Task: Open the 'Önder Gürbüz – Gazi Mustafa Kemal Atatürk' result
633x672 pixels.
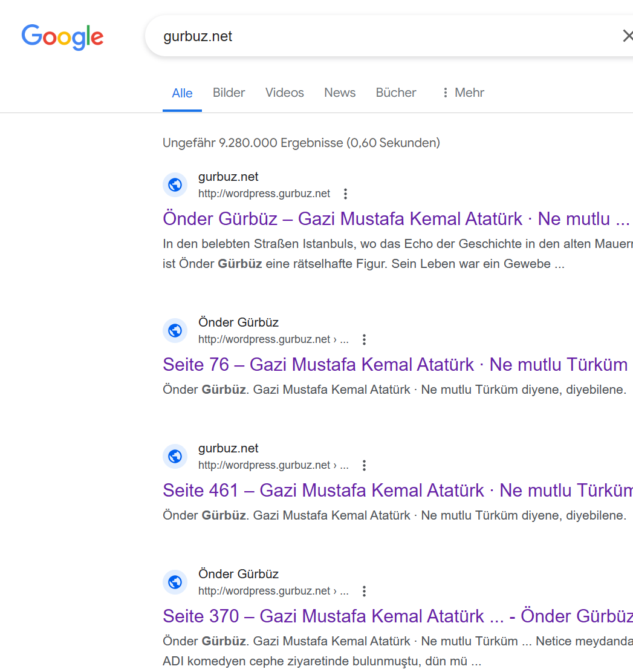Action: click(396, 218)
